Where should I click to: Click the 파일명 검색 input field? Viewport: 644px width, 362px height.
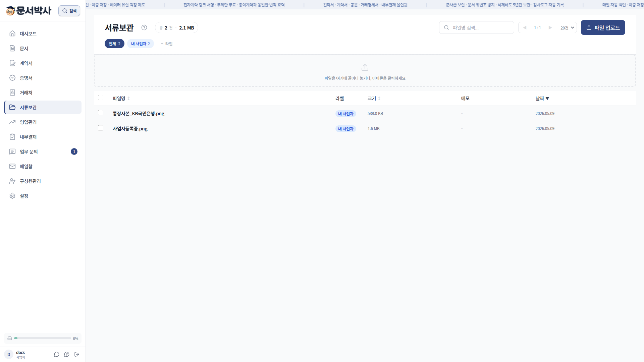pyautogui.click(x=477, y=27)
